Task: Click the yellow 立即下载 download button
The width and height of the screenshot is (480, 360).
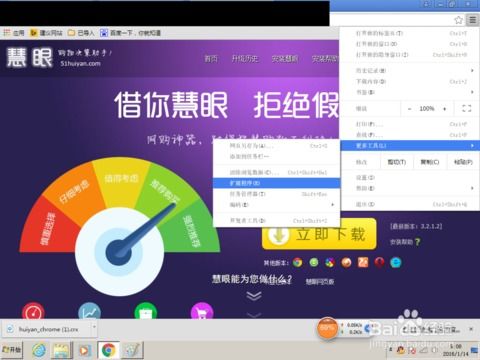Action: click(x=319, y=234)
